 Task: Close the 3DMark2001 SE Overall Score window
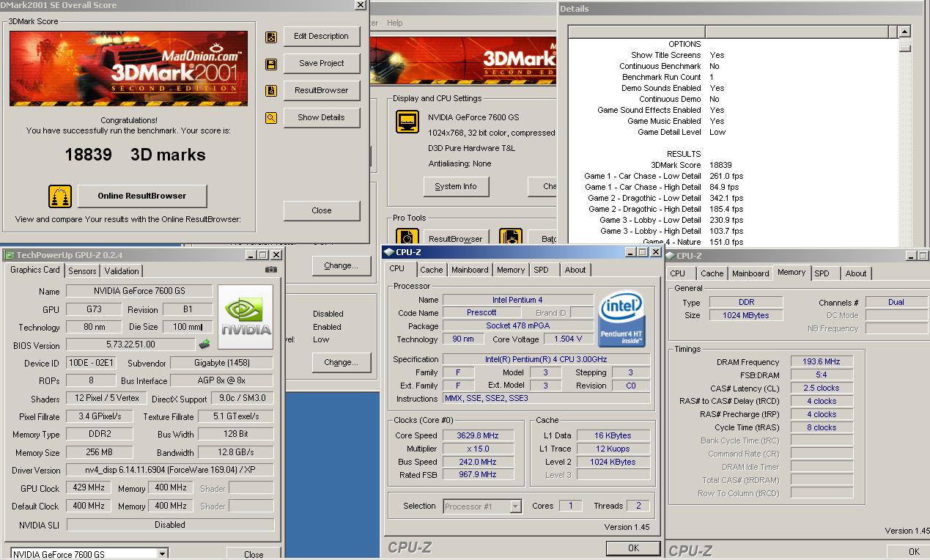pos(360,5)
